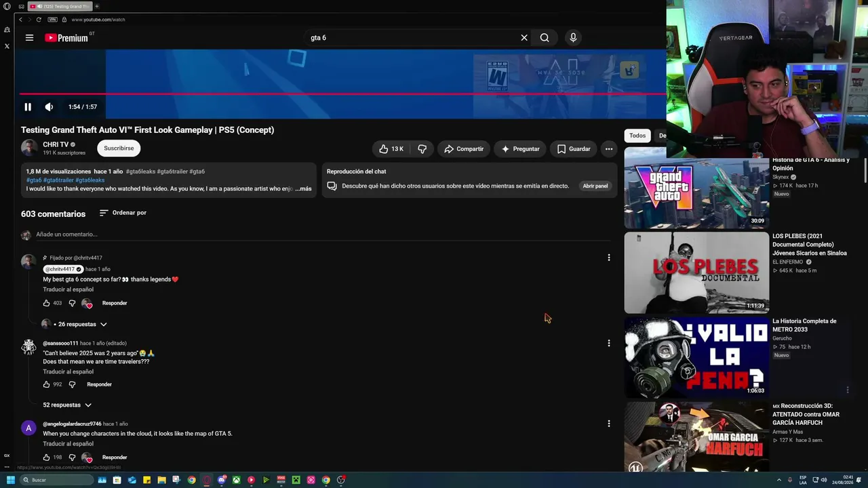Pause the video playback

click(x=28, y=107)
